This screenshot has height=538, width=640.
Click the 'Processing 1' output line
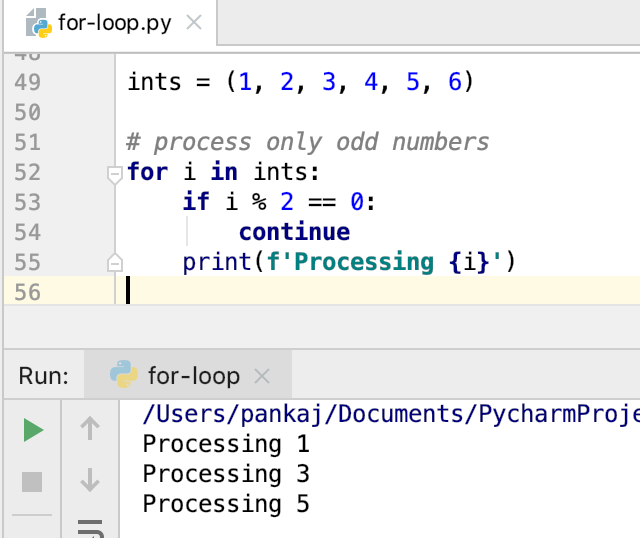[226, 444]
